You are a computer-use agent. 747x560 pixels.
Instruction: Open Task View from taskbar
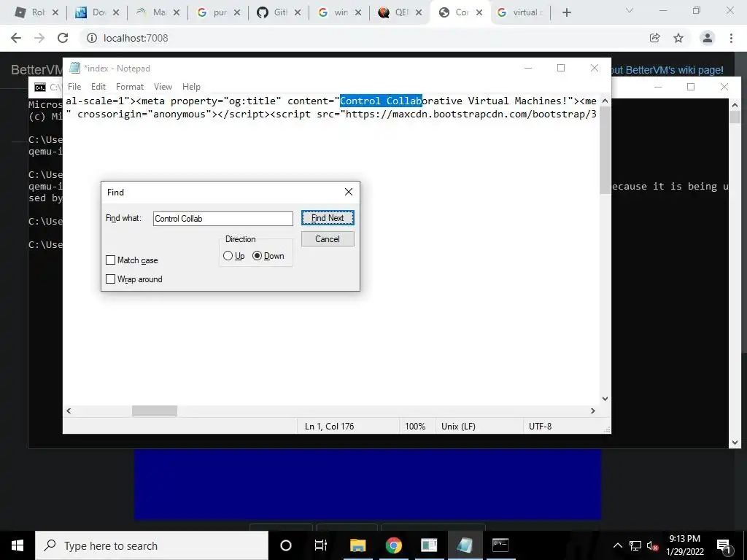click(x=321, y=545)
